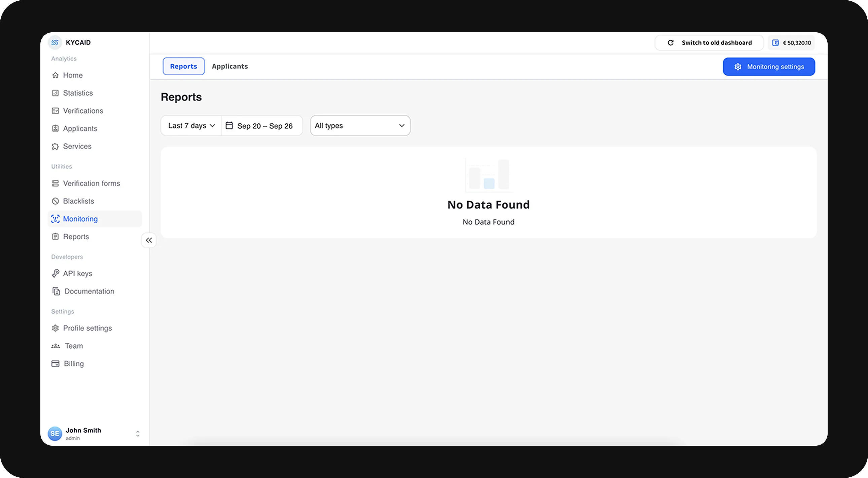
Task: Select the Reports tab
Action: [x=184, y=66]
